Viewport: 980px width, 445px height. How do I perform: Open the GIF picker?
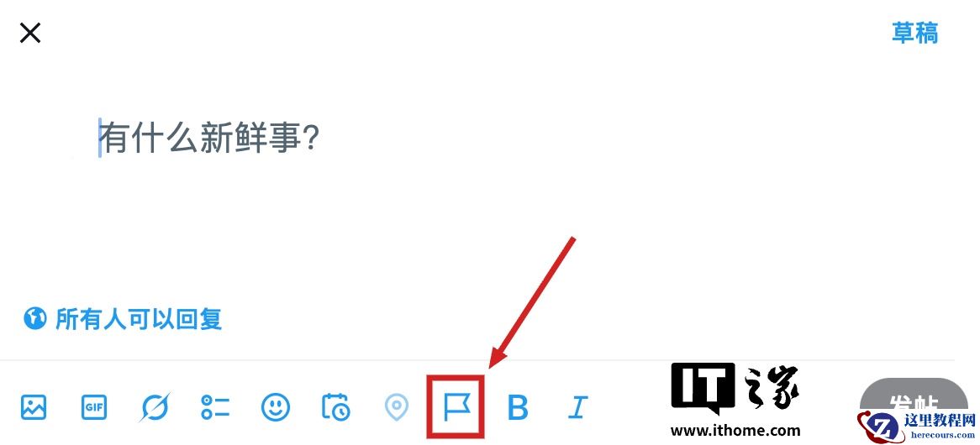[x=94, y=408]
